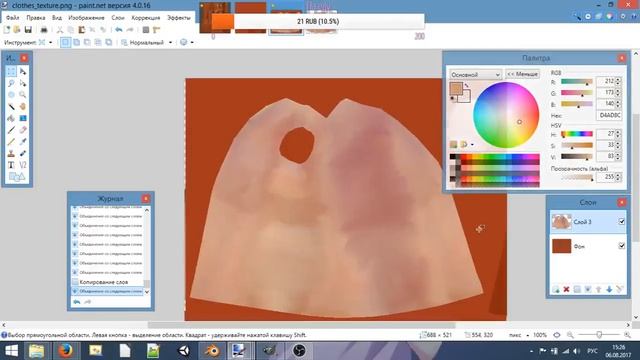Select the Lasso Select tool
The image size is (640, 360).
[11, 83]
